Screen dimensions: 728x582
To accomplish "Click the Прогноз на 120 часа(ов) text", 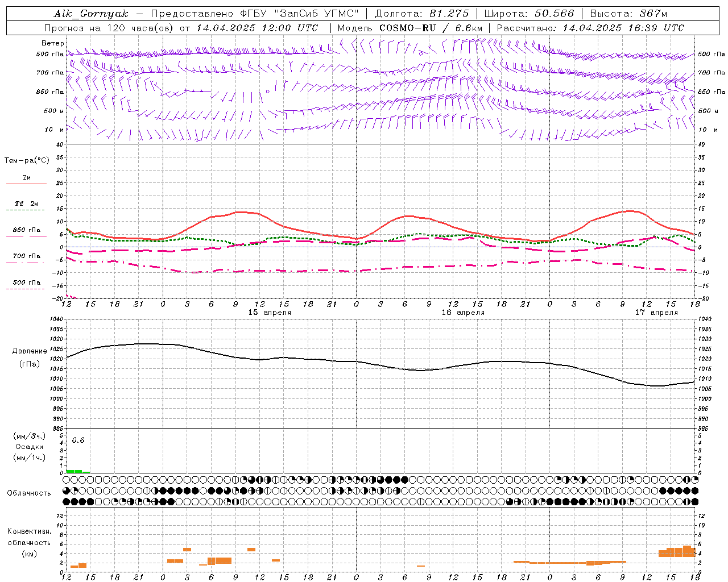I will pyautogui.click(x=110, y=28).
